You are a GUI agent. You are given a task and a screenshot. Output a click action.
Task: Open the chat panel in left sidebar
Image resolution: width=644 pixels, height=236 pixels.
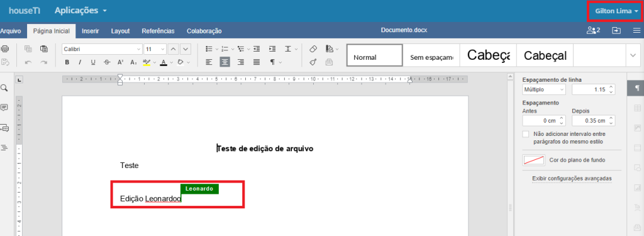click(4, 128)
